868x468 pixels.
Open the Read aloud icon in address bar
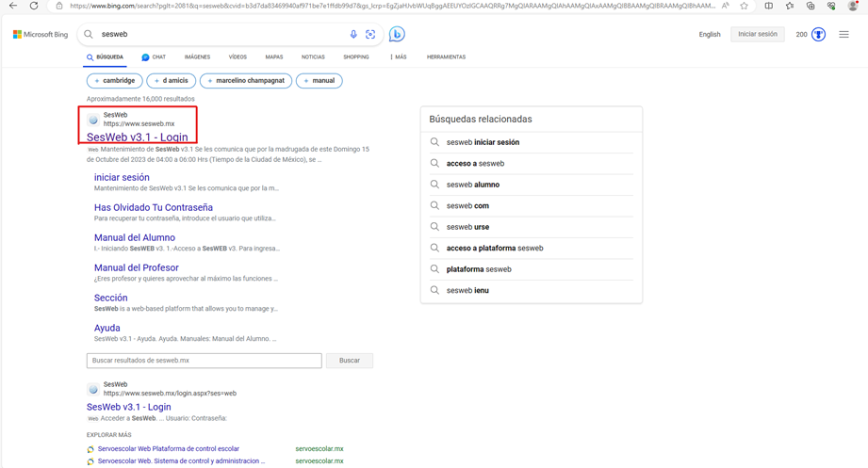tap(725, 6)
